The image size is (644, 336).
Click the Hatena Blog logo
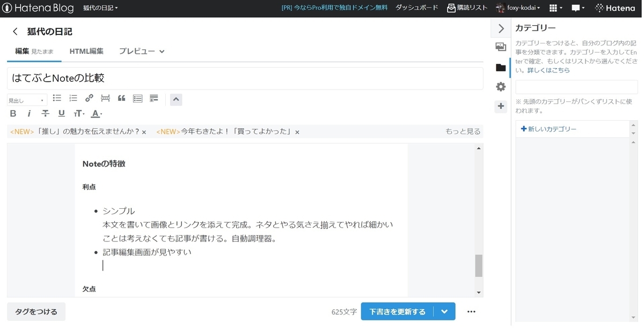(39, 8)
